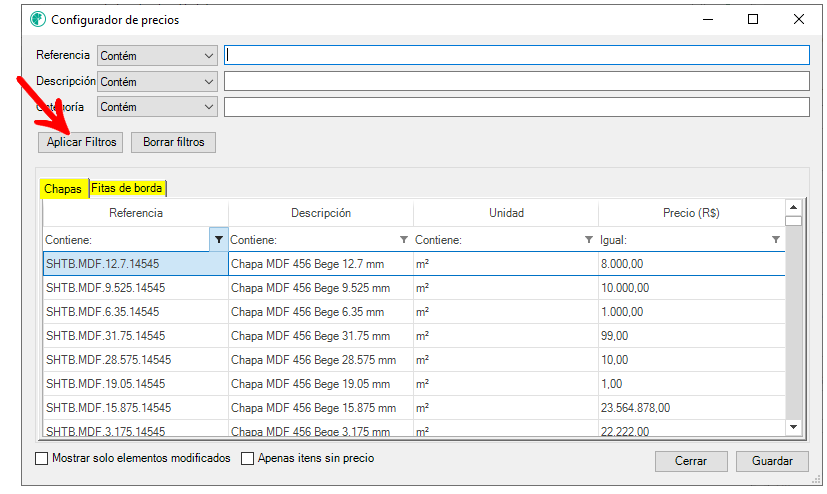
Task: Click the filter icon in Unidad column
Action: [x=589, y=240]
